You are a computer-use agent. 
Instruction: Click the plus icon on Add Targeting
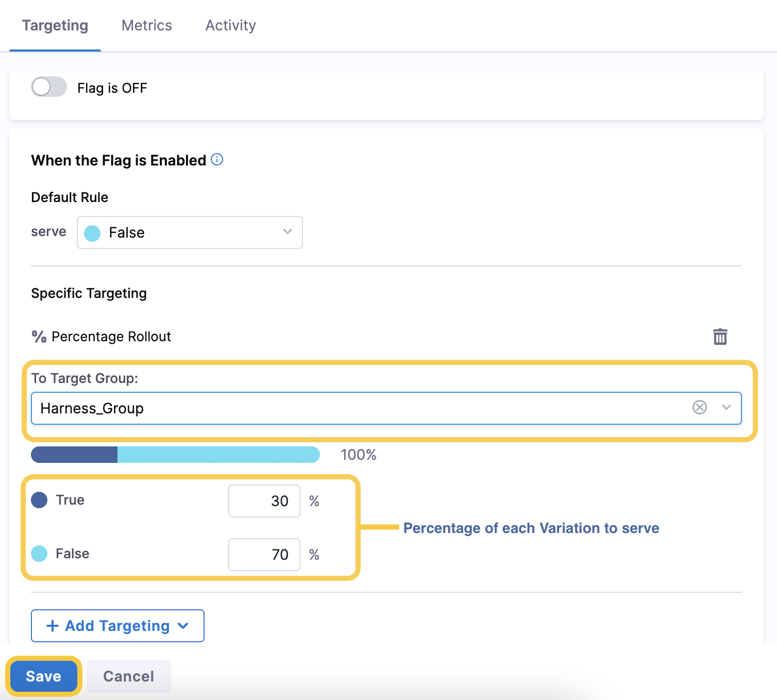click(52, 625)
